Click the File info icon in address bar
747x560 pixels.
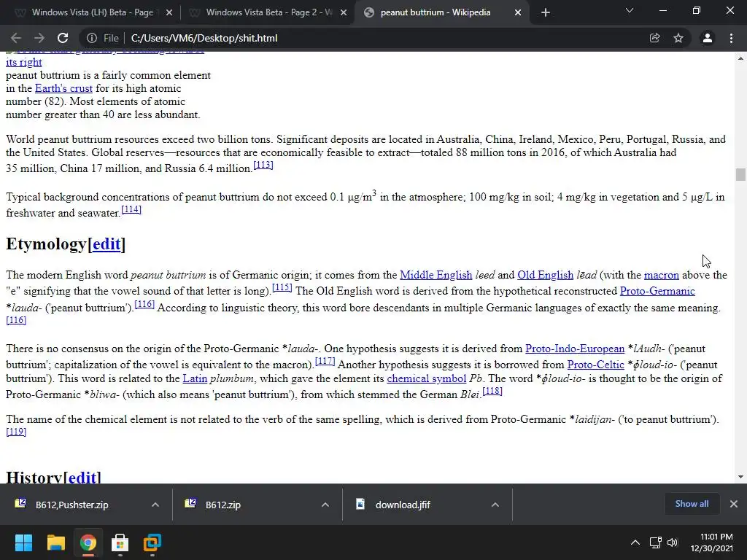[x=92, y=38]
